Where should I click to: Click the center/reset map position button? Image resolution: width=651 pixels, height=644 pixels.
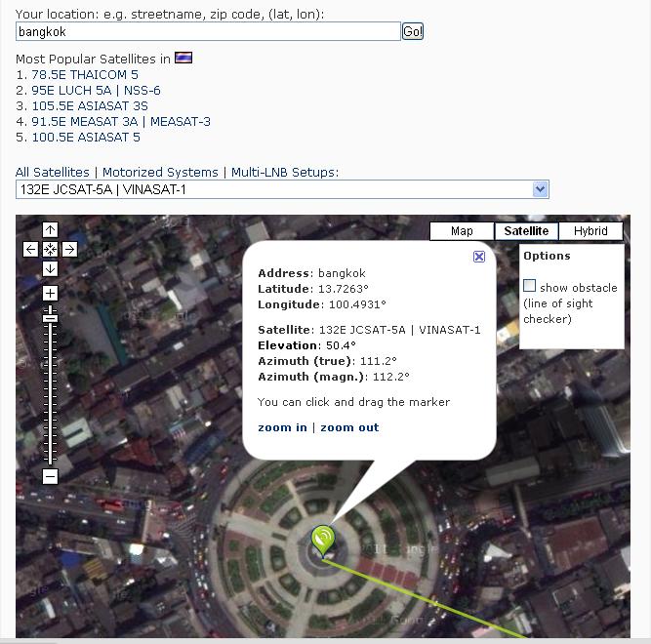point(50,250)
